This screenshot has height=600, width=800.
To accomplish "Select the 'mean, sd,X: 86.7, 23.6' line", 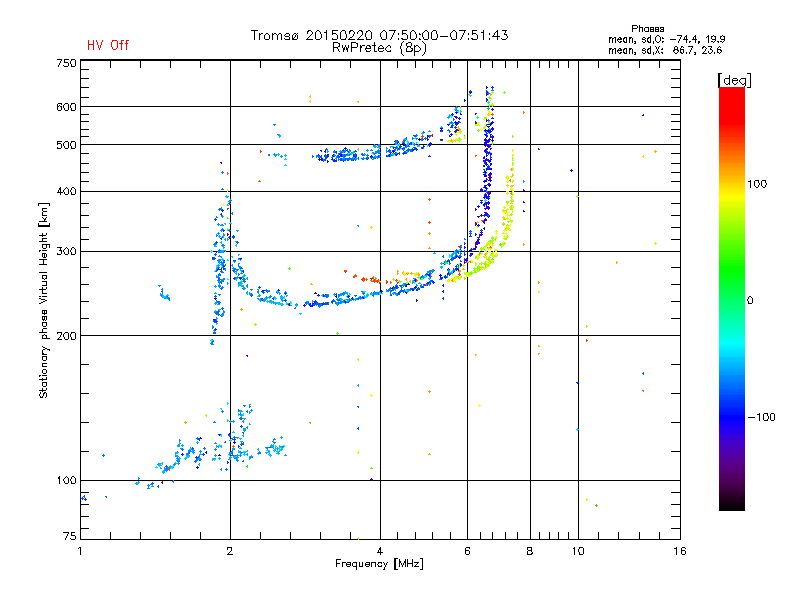I will 665,50.
